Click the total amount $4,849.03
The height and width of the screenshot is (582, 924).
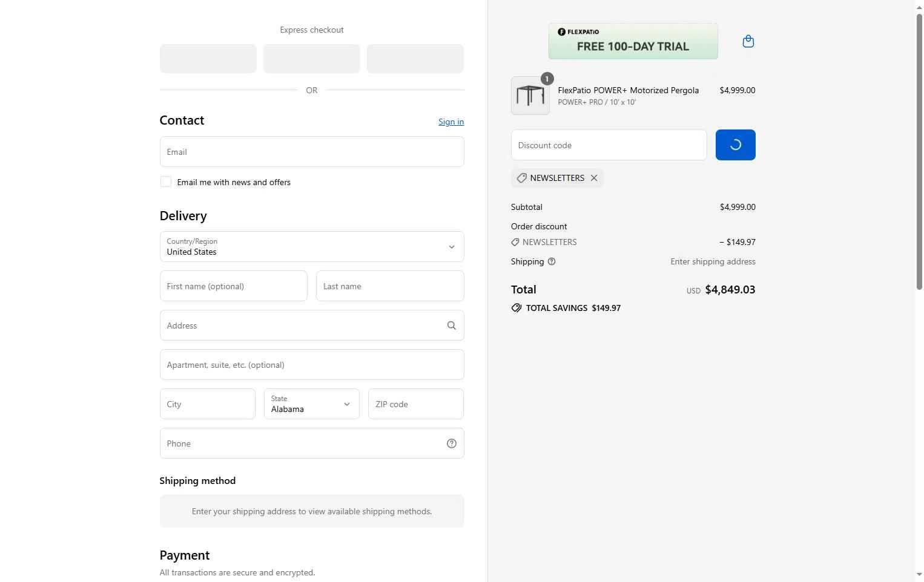coord(730,290)
